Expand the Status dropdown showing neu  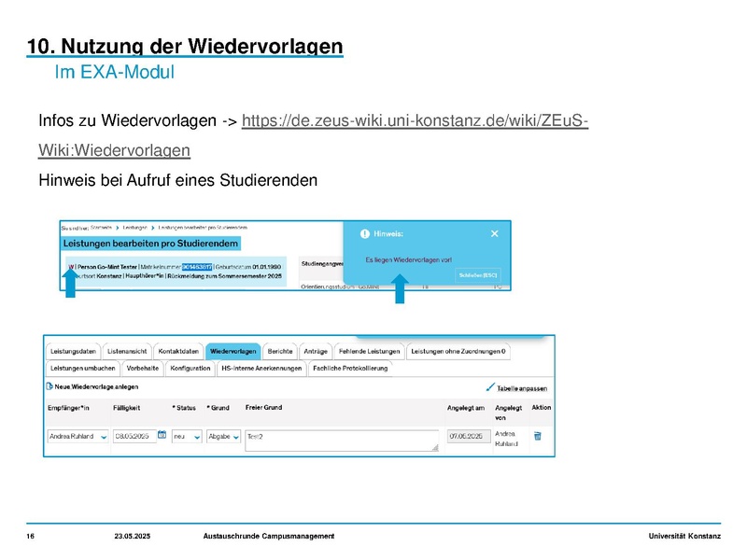coord(187,437)
